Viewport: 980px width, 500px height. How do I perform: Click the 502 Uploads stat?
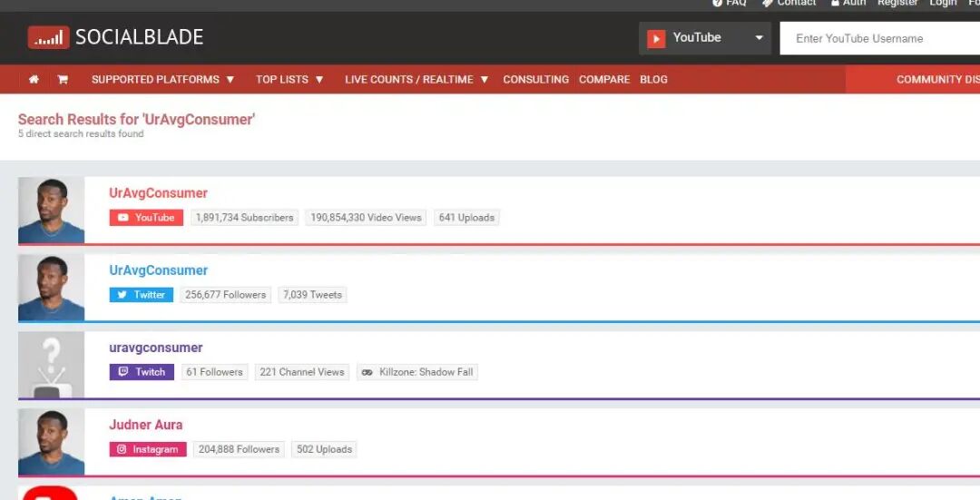point(324,449)
